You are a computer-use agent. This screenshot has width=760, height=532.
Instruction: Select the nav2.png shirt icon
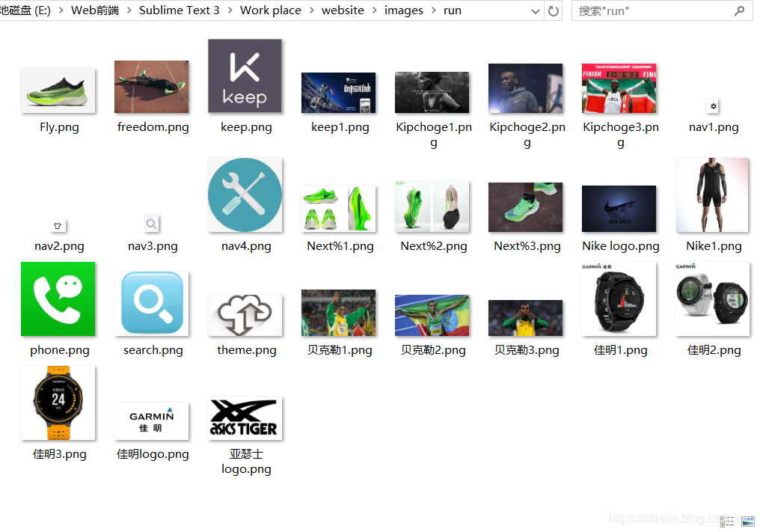point(58,225)
